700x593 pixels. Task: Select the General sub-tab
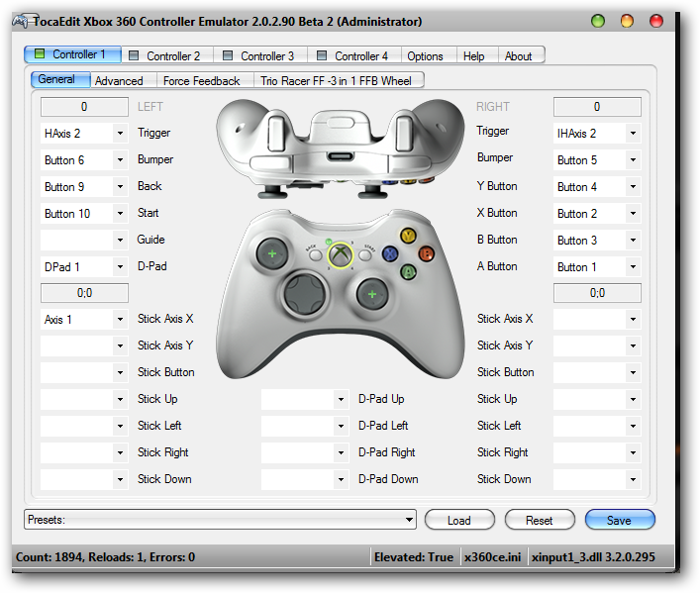tap(60, 79)
